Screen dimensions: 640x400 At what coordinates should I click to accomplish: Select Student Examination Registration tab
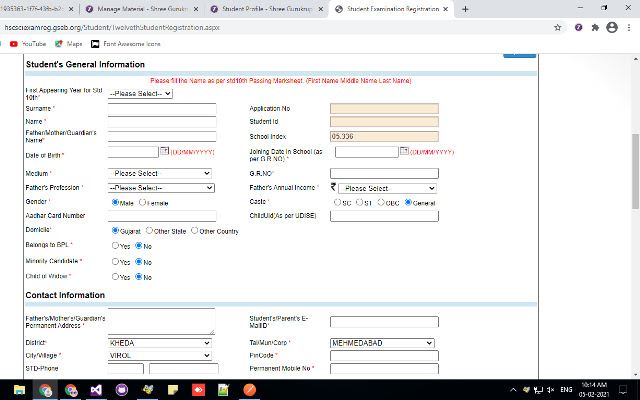392,9
